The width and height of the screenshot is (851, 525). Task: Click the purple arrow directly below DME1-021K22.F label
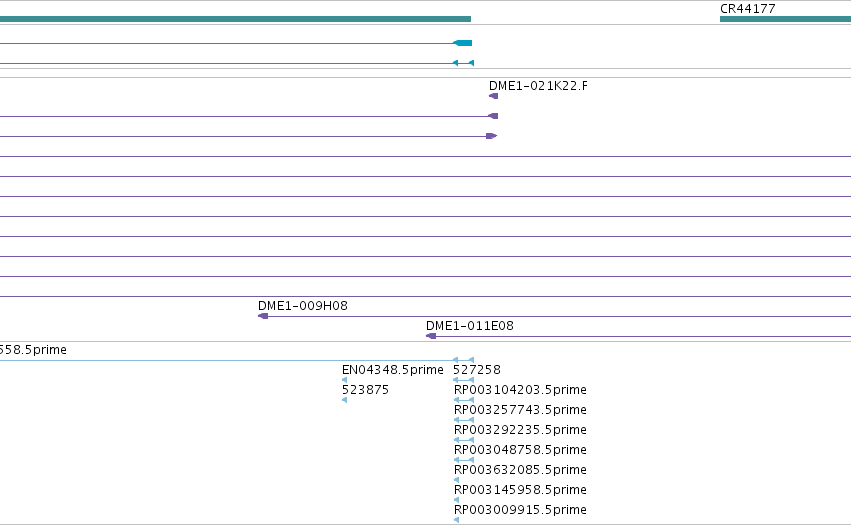tap(493, 96)
